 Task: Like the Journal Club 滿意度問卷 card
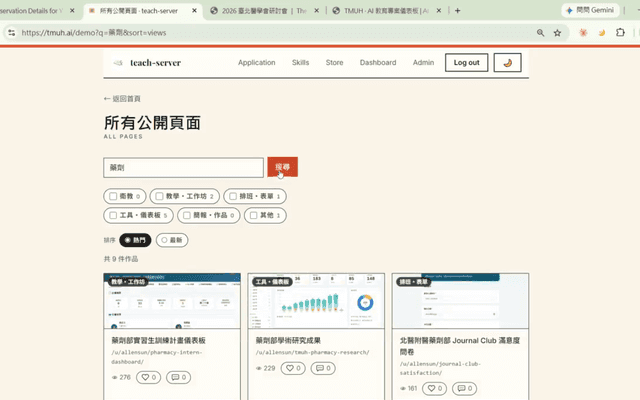coord(434,388)
